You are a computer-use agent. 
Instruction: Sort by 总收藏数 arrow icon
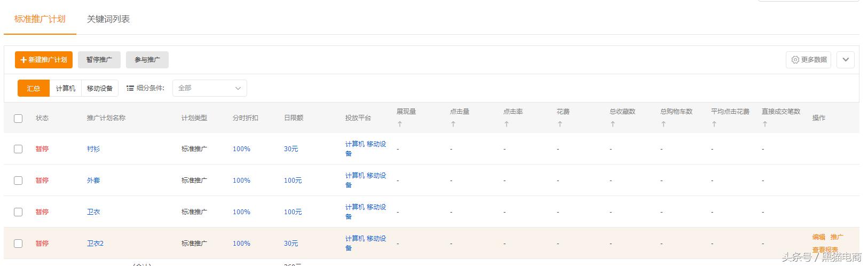(x=612, y=124)
